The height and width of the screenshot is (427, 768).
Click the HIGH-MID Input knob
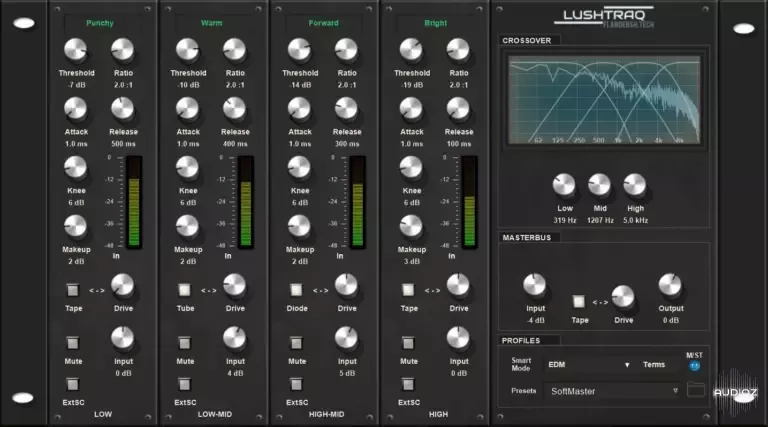346,338
